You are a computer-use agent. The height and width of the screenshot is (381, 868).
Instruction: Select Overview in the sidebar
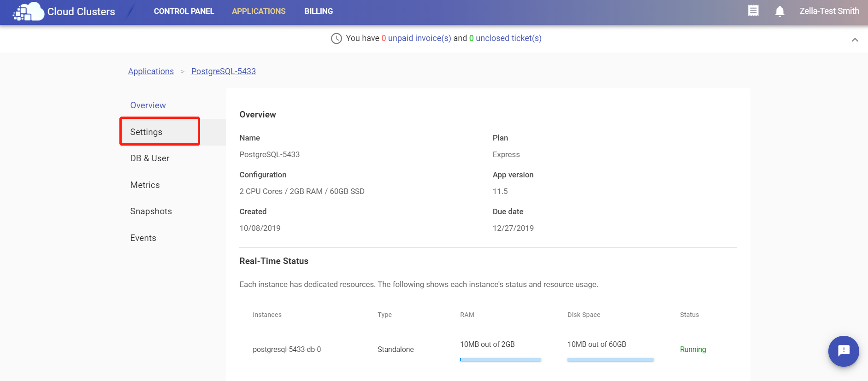point(148,106)
